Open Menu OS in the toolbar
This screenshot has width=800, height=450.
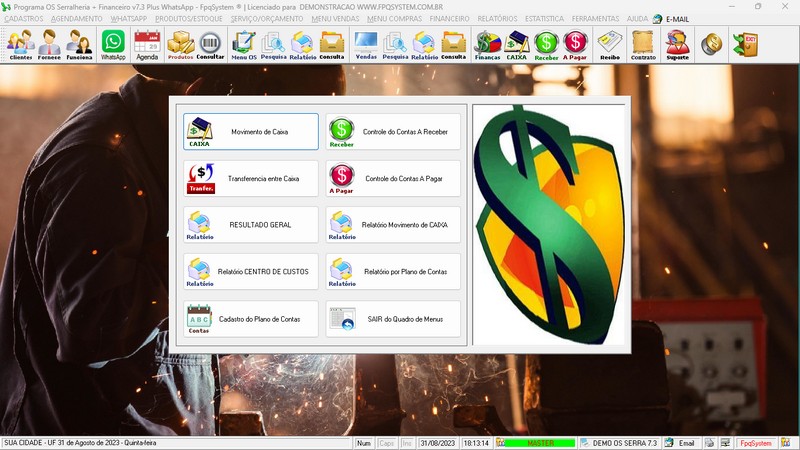click(242, 45)
